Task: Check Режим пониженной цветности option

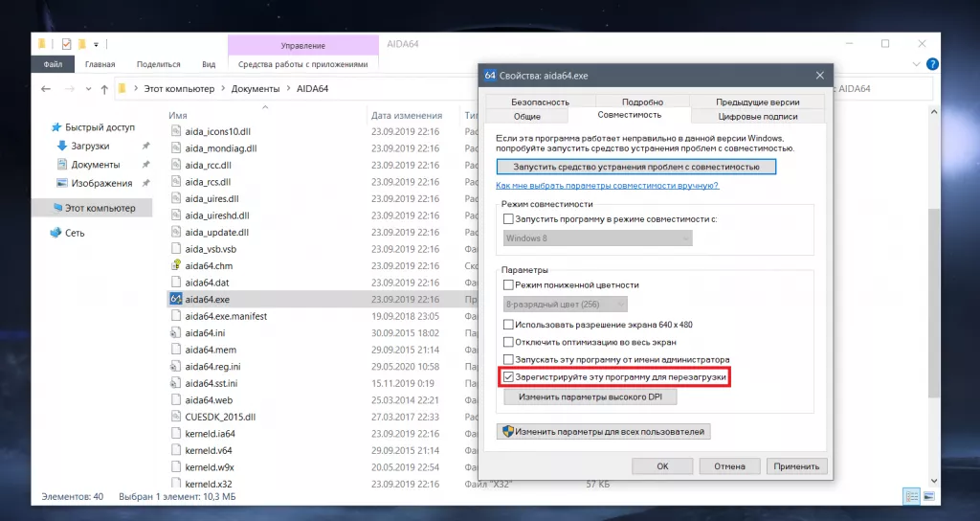Action: pos(508,285)
